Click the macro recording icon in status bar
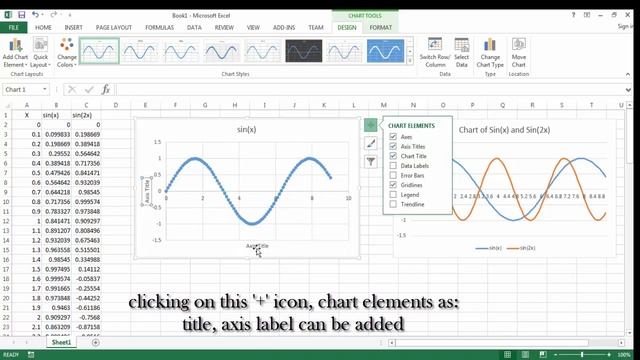The image size is (640, 360). 31,355
